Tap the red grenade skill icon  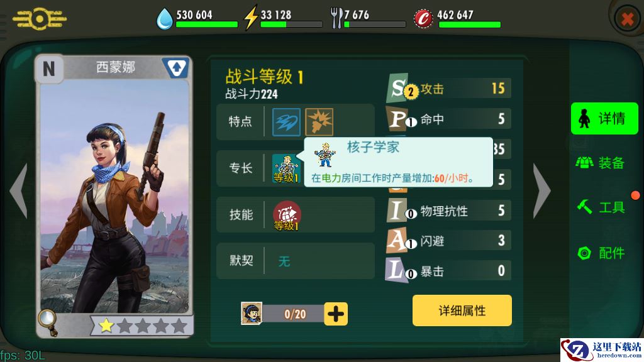(287, 215)
